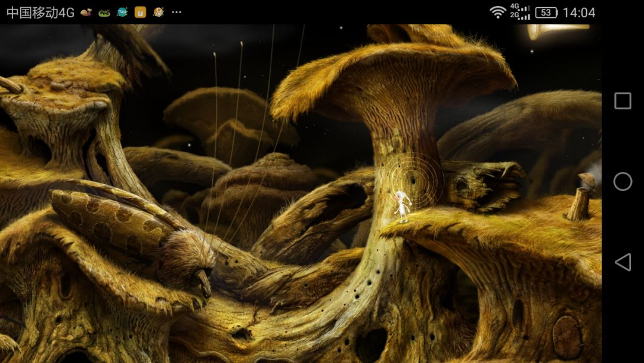Tap the white gnome character
The height and width of the screenshot is (363, 644).
click(x=402, y=207)
